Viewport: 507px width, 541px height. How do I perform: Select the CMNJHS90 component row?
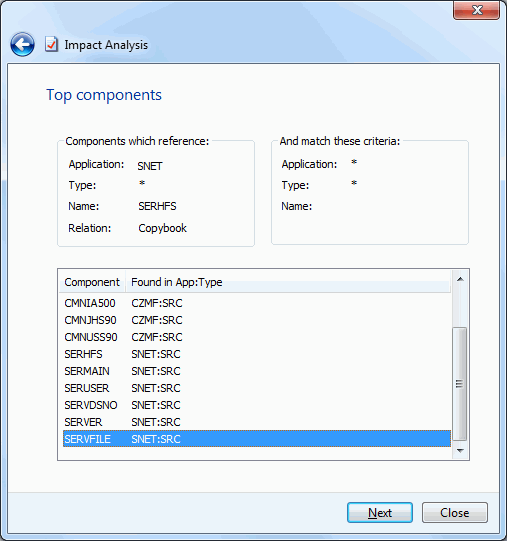[x=257, y=320]
